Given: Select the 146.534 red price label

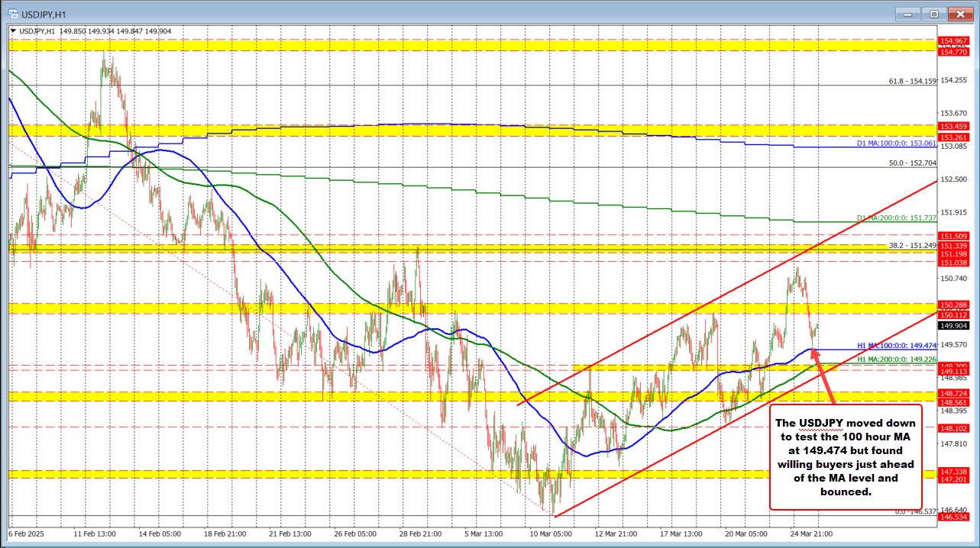Looking at the screenshot, I should pos(954,517).
